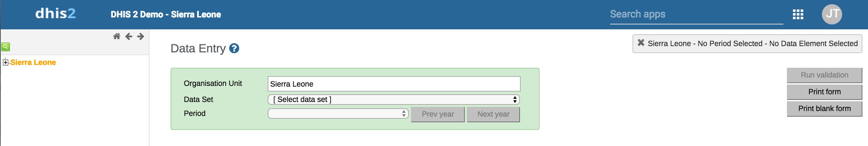Click the Organisation Unit text field

[393, 84]
